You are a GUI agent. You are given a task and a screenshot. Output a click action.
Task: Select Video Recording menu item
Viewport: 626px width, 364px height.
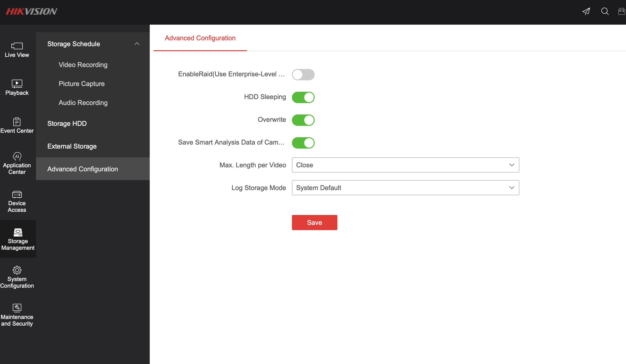pos(83,65)
